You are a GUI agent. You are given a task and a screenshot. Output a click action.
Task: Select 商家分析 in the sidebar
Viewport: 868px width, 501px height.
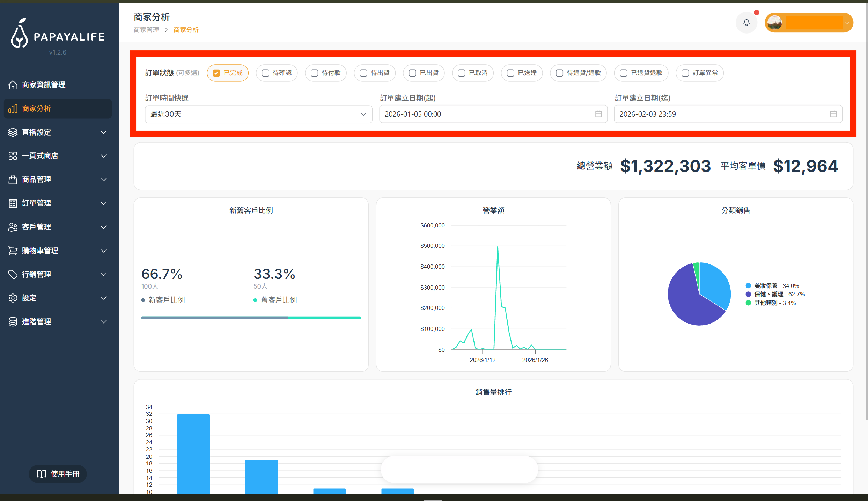tap(58, 109)
